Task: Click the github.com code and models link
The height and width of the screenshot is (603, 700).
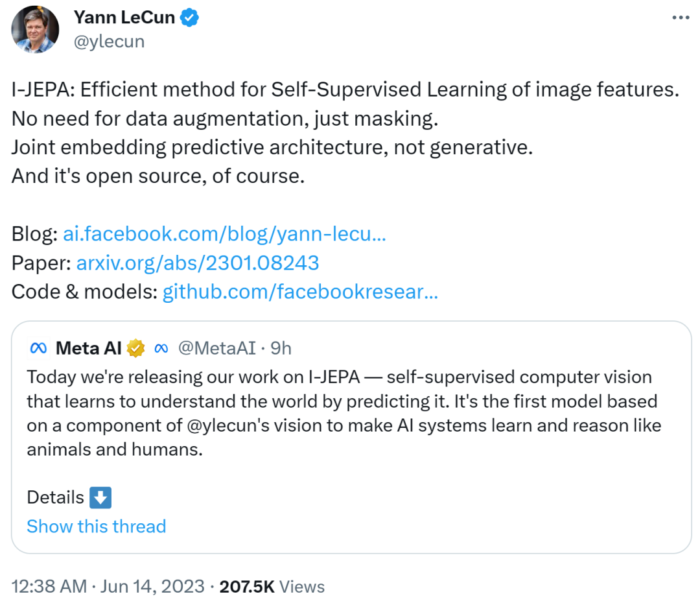Action: pyautogui.click(x=298, y=292)
